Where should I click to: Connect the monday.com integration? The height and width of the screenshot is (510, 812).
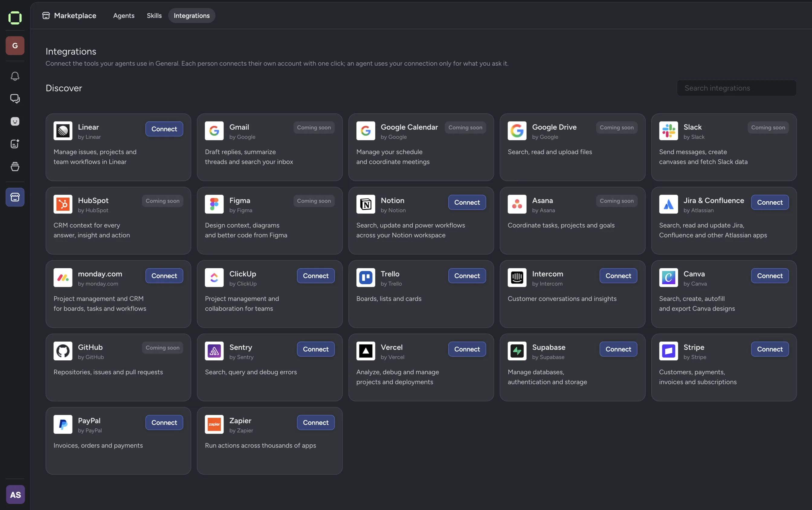(164, 276)
